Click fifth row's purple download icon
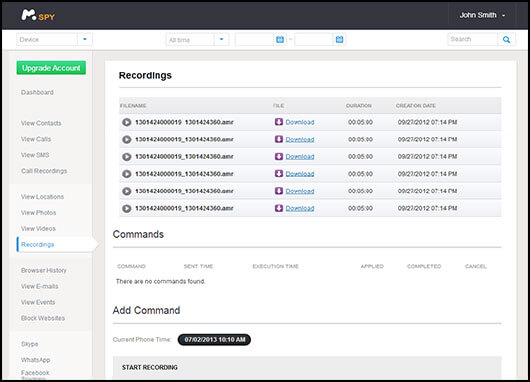This screenshot has width=530, height=382. (279, 191)
